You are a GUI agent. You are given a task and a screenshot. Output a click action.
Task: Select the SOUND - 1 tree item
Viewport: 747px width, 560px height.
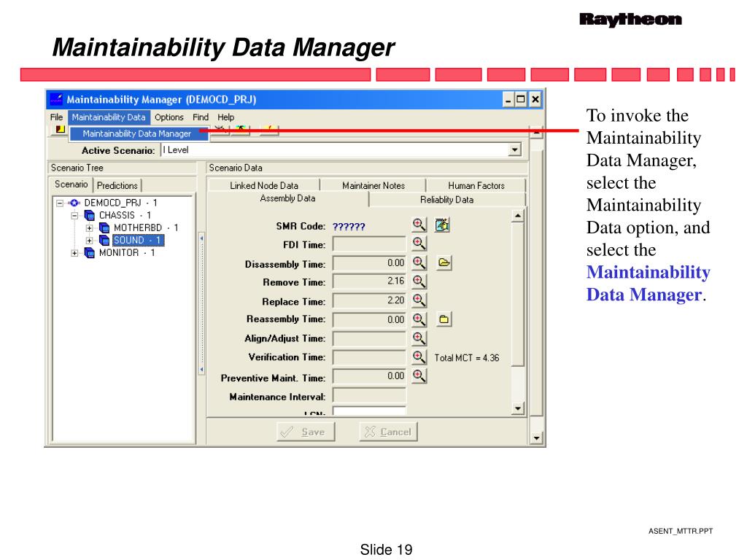tap(138, 240)
